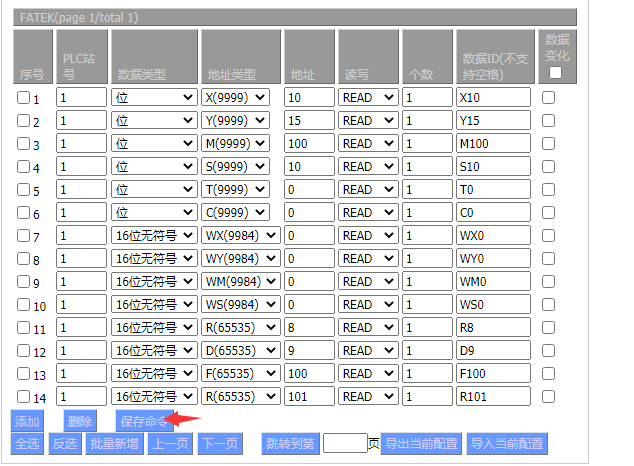The width and height of the screenshot is (634, 466).
Task: Click the page number field beside 跳转到第
Action: pyautogui.click(x=345, y=444)
